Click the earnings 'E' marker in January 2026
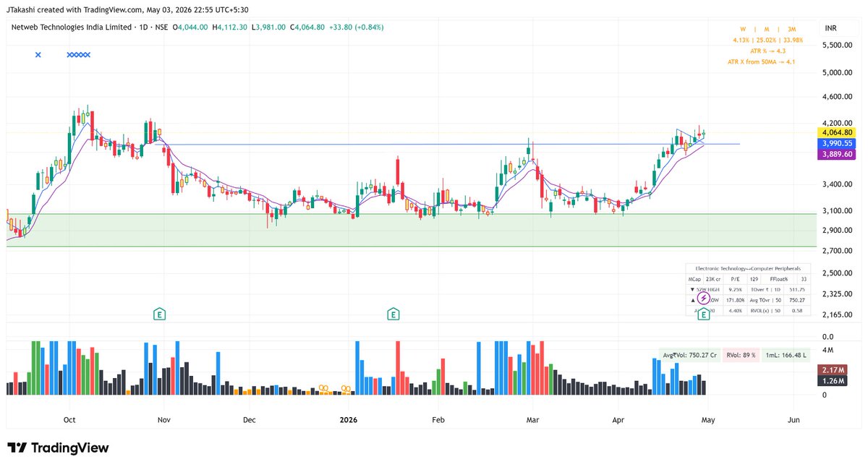 point(393,314)
